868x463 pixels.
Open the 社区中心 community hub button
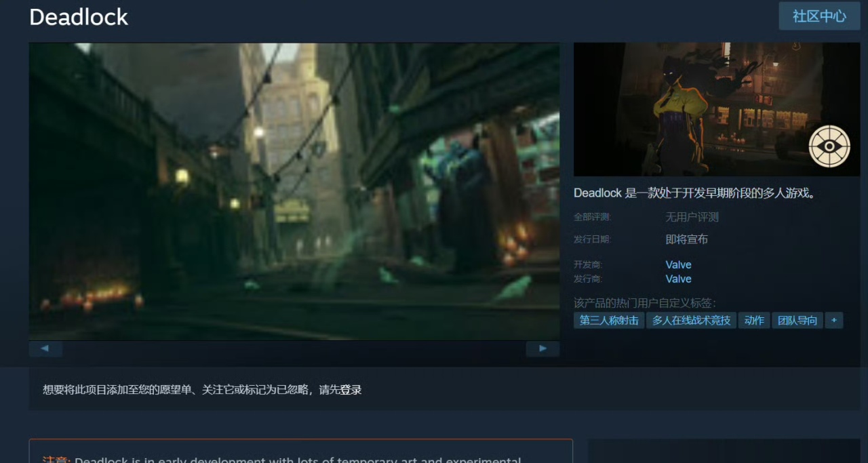(819, 16)
